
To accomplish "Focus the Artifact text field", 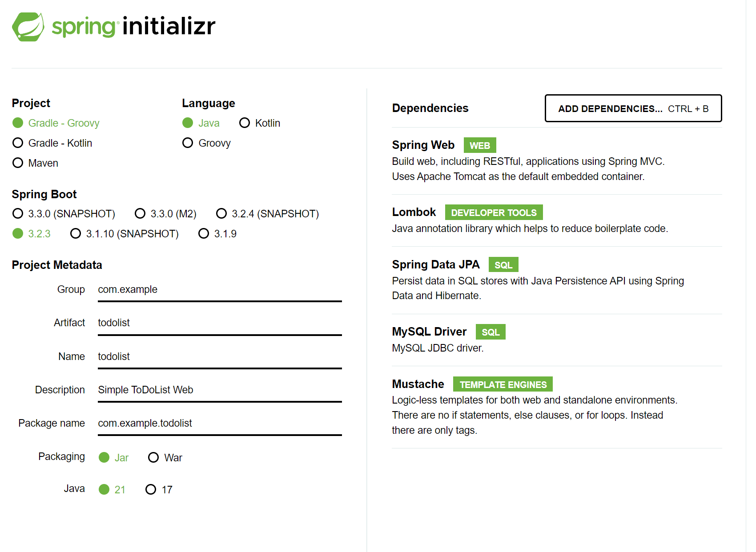I will (220, 323).
